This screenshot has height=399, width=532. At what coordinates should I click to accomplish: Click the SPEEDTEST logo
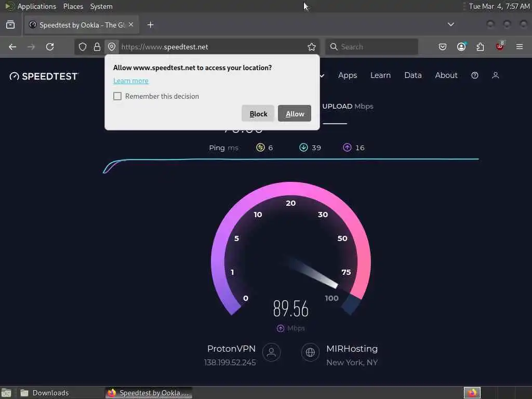tap(44, 76)
